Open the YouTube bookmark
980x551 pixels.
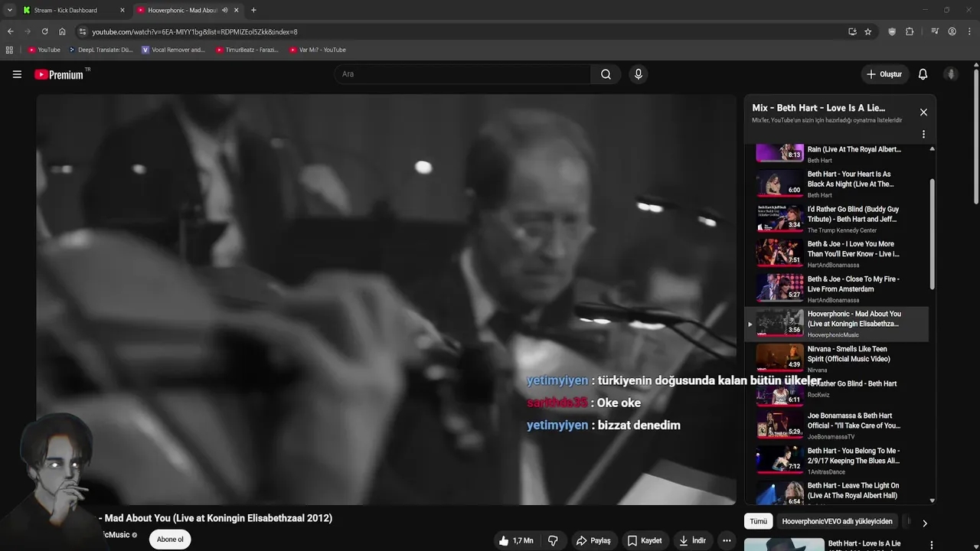tap(44, 50)
